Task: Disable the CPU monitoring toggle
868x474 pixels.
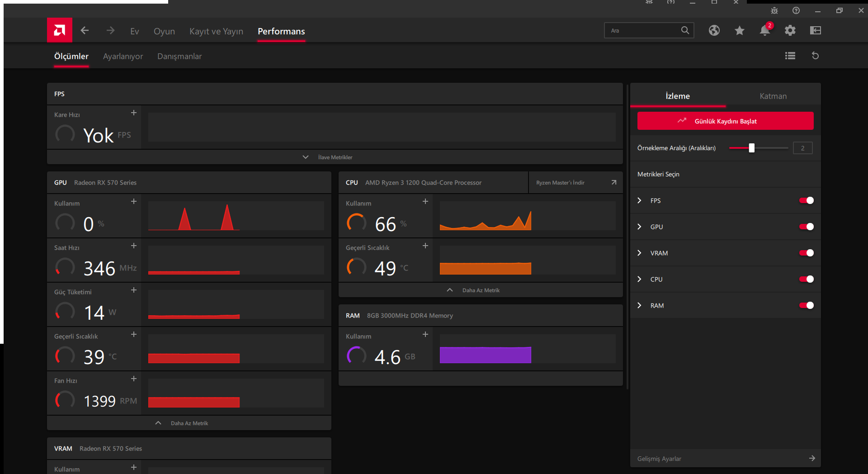Action: click(807, 279)
